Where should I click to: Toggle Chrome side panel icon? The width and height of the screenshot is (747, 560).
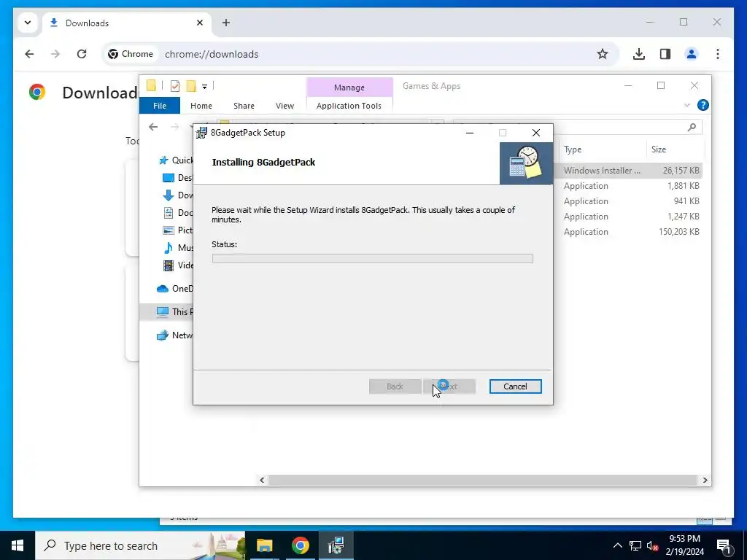665,54
